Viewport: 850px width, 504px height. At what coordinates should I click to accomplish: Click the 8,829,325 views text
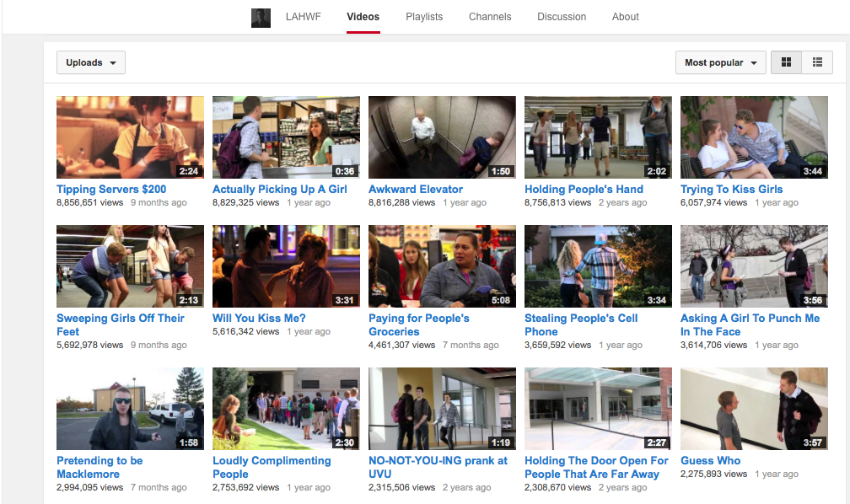pyautogui.click(x=246, y=202)
